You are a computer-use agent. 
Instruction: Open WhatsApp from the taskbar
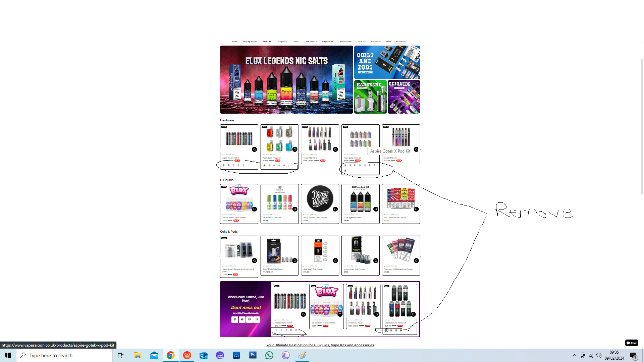(x=269, y=355)
